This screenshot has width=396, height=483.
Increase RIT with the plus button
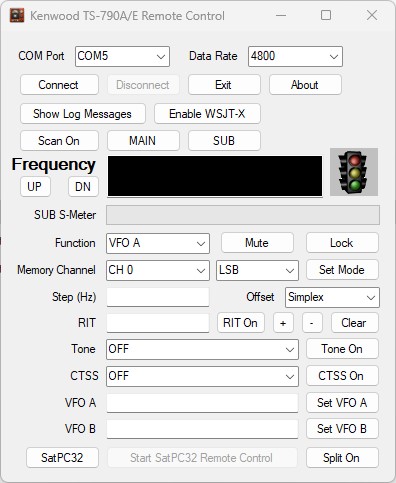click(x=283, y=323)
